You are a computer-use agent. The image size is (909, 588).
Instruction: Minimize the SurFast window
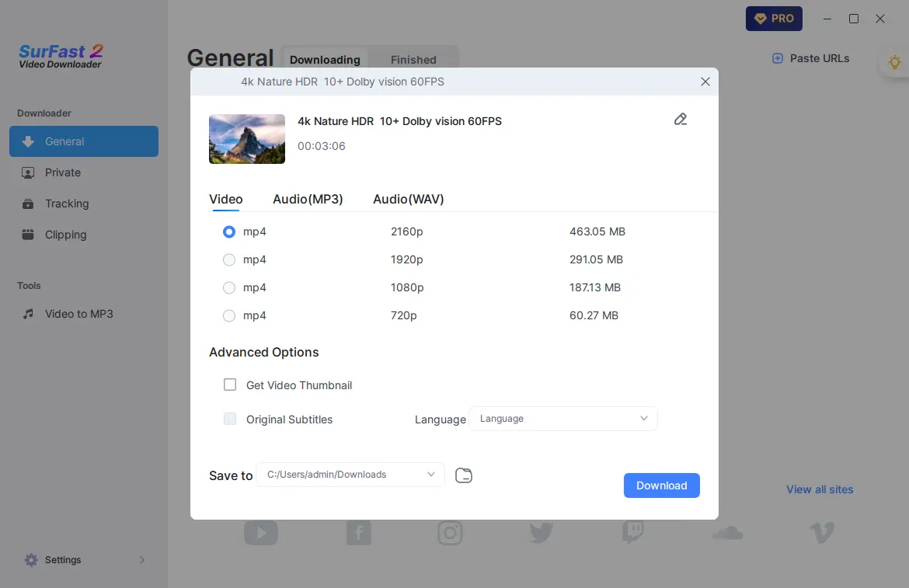[x=827, y=19]
